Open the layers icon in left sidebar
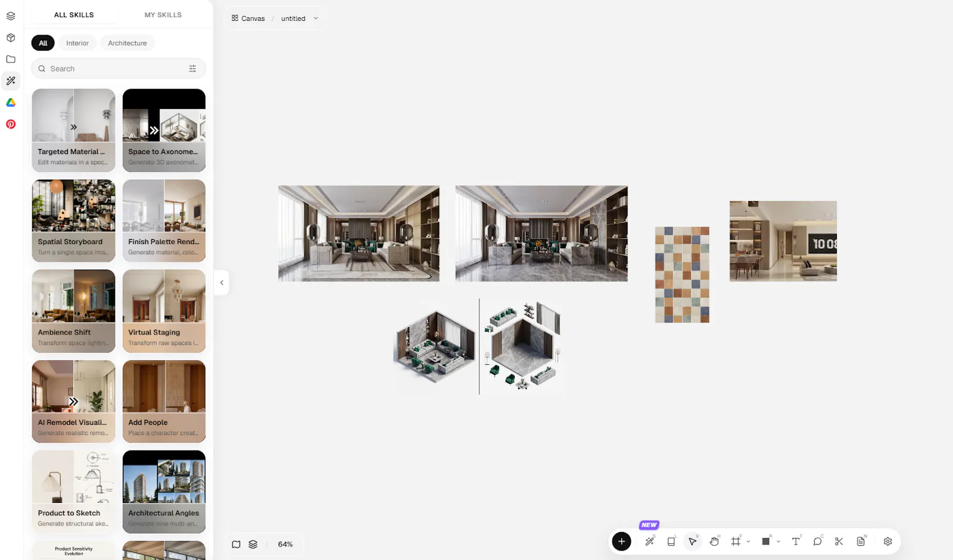The height and width of the screenshot is (560, 953). [x=11, y=16]
